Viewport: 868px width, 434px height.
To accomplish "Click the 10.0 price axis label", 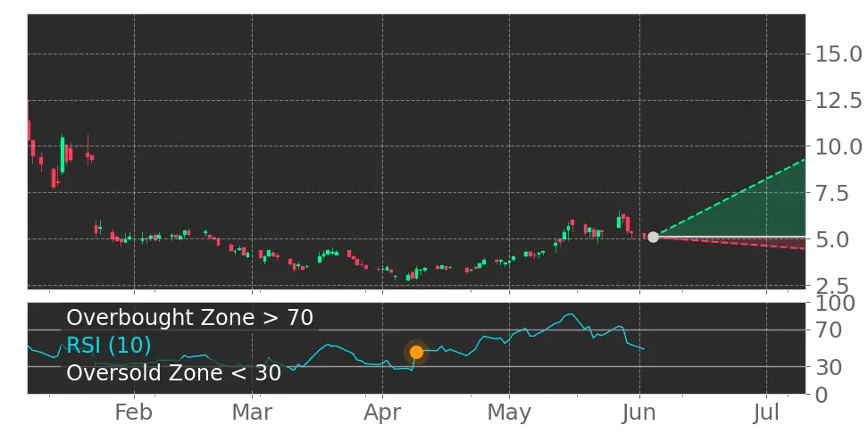I will point(838,147).
